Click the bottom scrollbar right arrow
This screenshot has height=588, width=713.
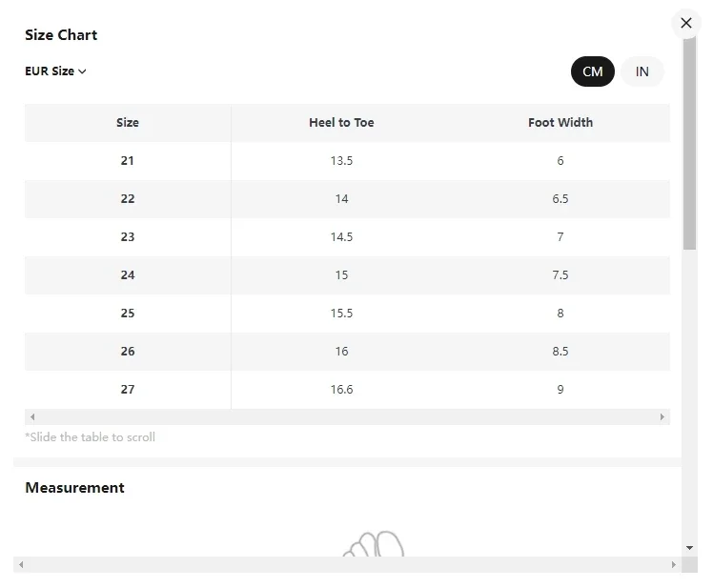pos(673,564)
